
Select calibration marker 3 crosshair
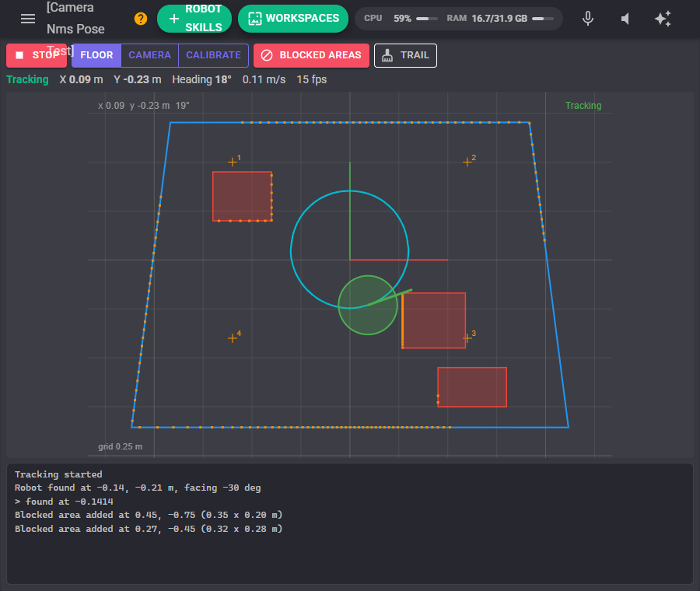coord(467,338)
